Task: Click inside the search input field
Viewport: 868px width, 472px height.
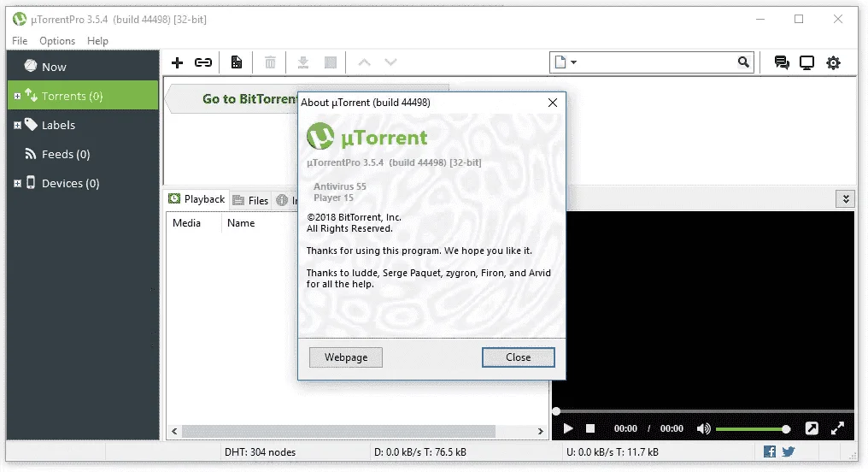Action: [x=657, y=62]
